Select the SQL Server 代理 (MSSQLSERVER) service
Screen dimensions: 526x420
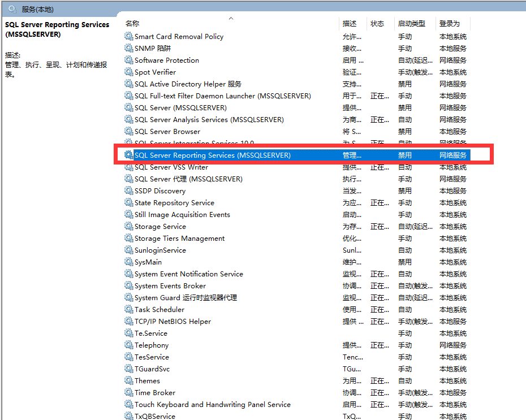coord(188,179)
